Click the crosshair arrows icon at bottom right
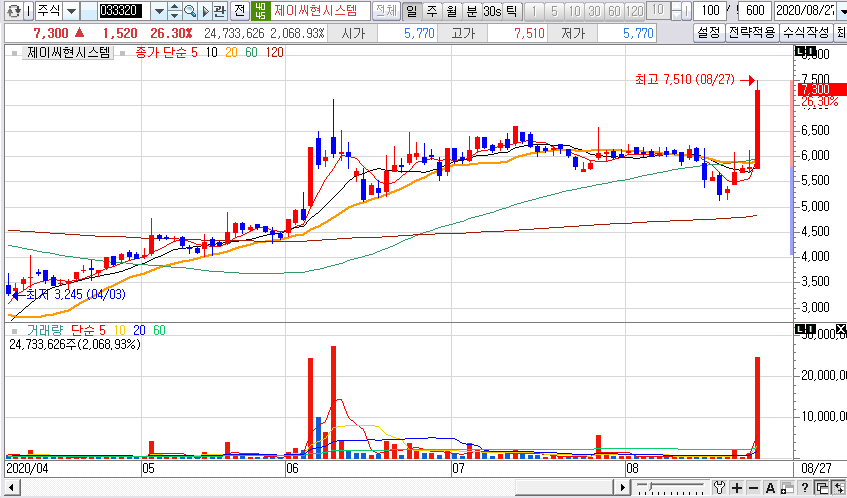The image size is (847, 498). pyautogui.click(x=839, y=487)
